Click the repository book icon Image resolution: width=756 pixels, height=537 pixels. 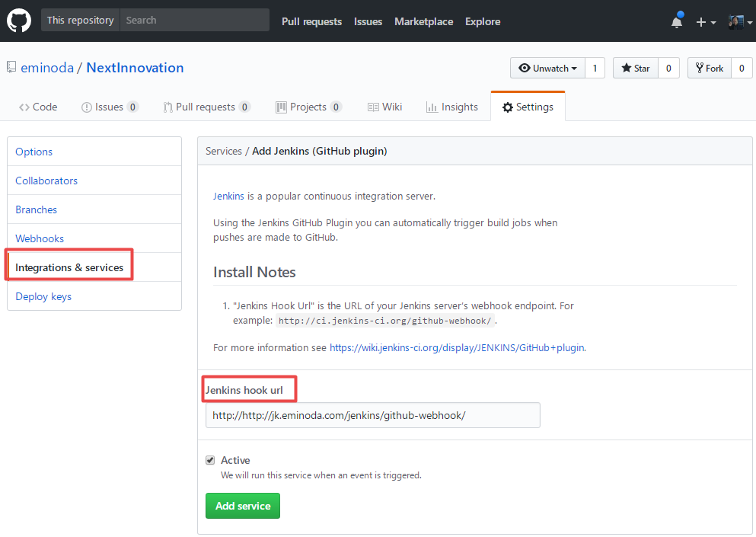pyautogui.click(x=11, y=68)
